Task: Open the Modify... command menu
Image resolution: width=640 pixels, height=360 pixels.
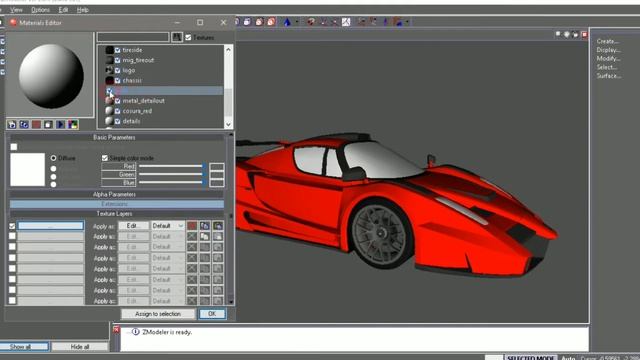Action: point(608,58)
